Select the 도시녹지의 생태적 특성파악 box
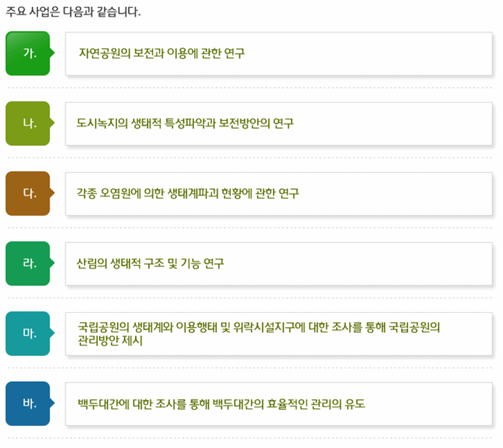Screen dimensions: 503x448 [279, 124]
